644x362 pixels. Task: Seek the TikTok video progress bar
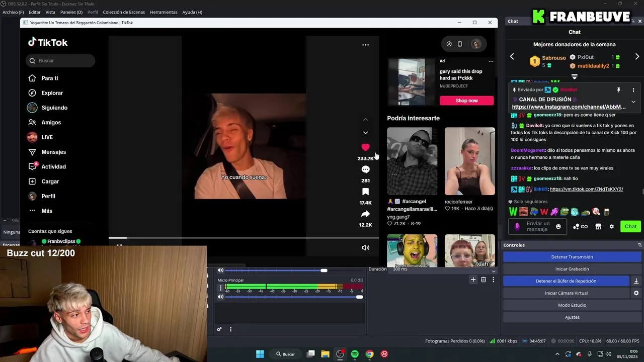[244, 238]
